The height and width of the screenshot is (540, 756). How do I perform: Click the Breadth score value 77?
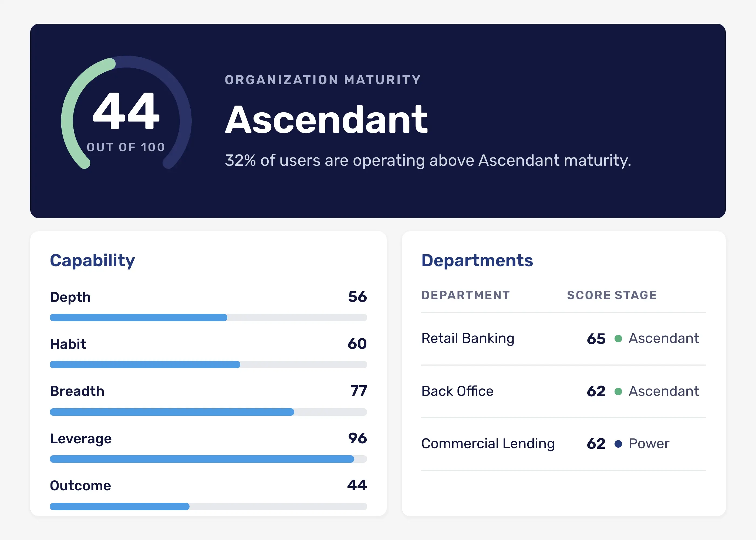coord(359,391)
